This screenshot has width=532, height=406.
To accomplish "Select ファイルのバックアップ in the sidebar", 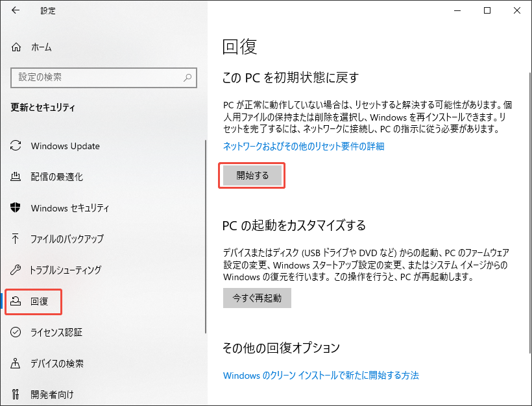I will (67, 239).
